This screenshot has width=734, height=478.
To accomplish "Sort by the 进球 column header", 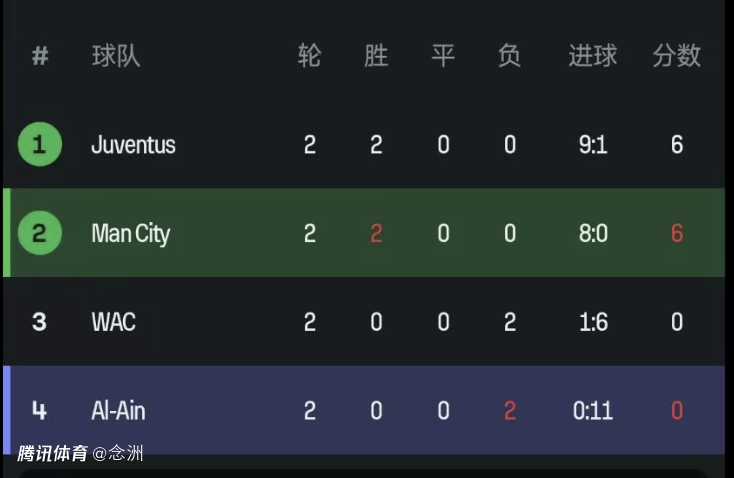I will [593, 56].
